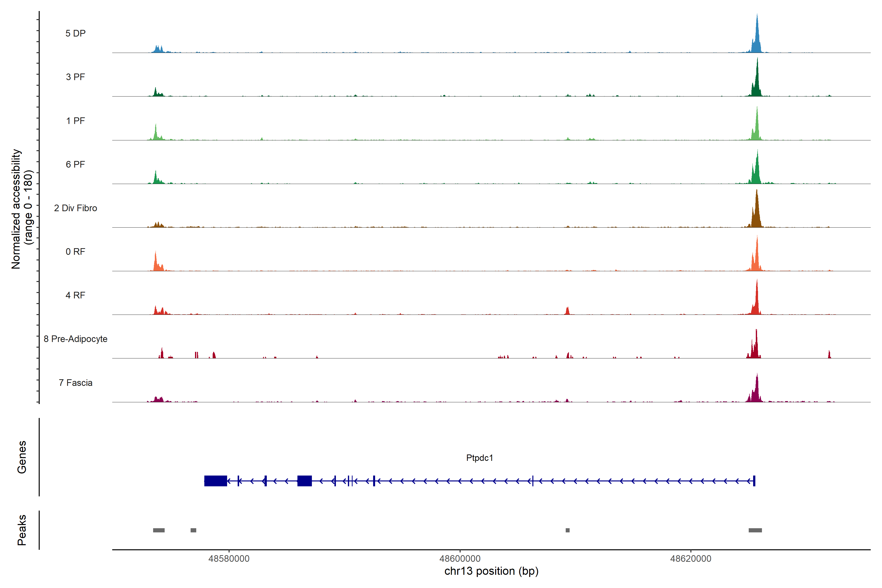Click the 48580000 axis tick label

click(229, 559)
